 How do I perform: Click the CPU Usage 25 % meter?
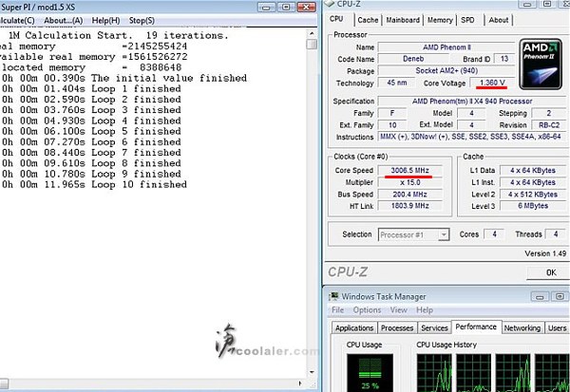coord(370,373)
